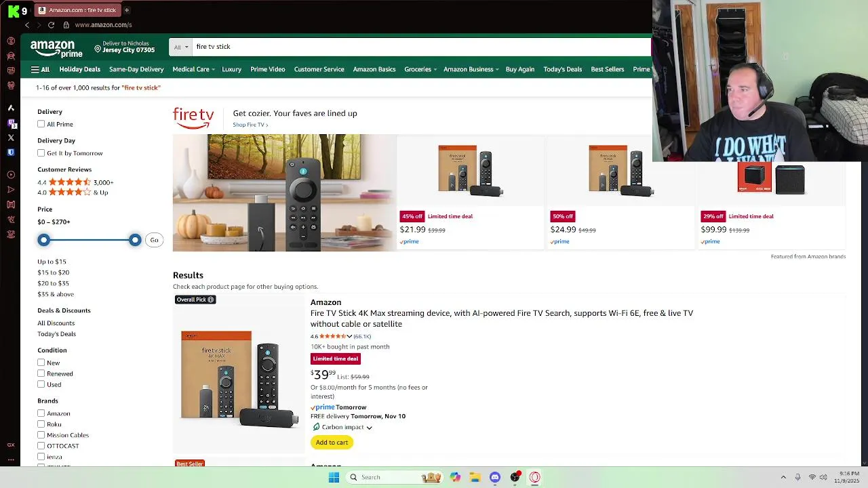
Task: Add Fire TV Stick 4K Max to cart
Action: pyautogui.click(x=332, y=443)
